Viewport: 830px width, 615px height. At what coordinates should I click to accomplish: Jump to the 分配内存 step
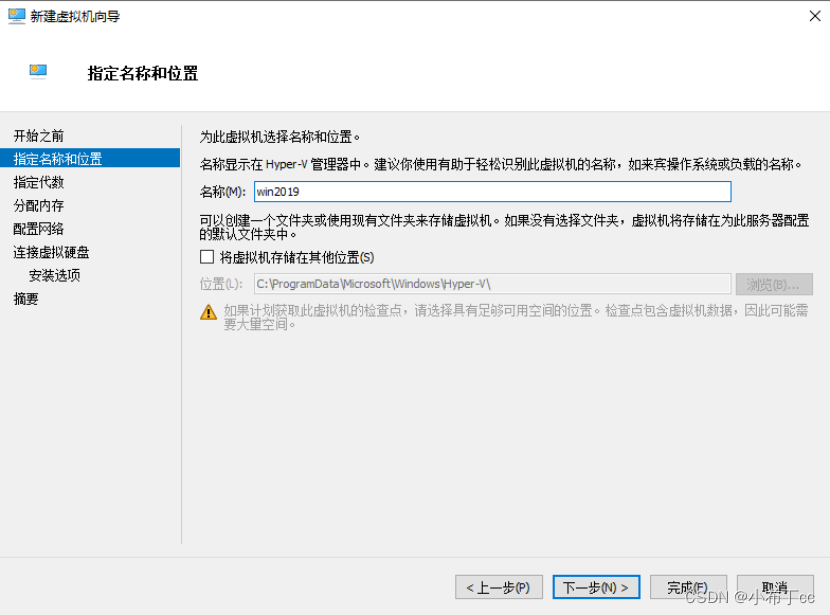39,205
